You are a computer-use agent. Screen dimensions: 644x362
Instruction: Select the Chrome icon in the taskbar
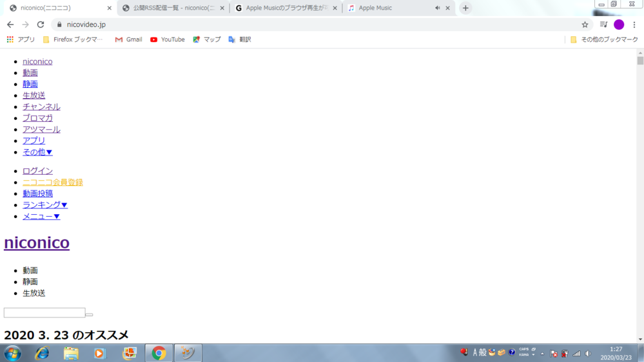tap(159, 353)
